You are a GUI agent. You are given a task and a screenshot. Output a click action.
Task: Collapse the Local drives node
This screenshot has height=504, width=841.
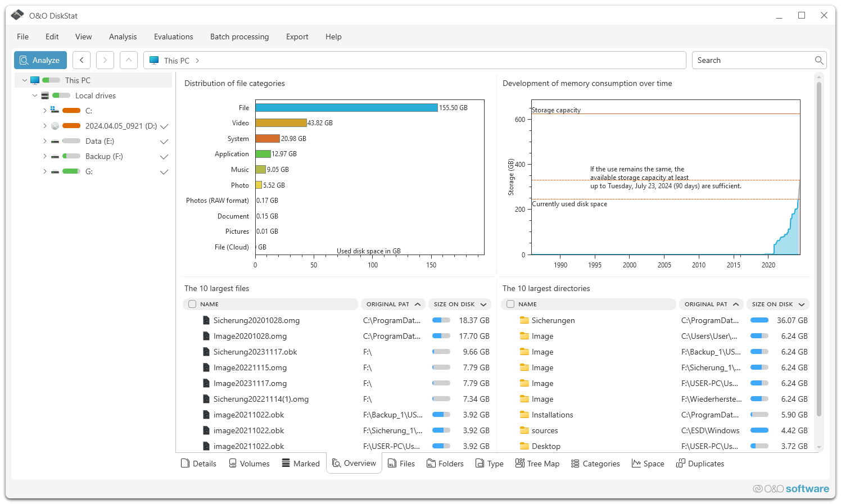[x=35, y=96]
